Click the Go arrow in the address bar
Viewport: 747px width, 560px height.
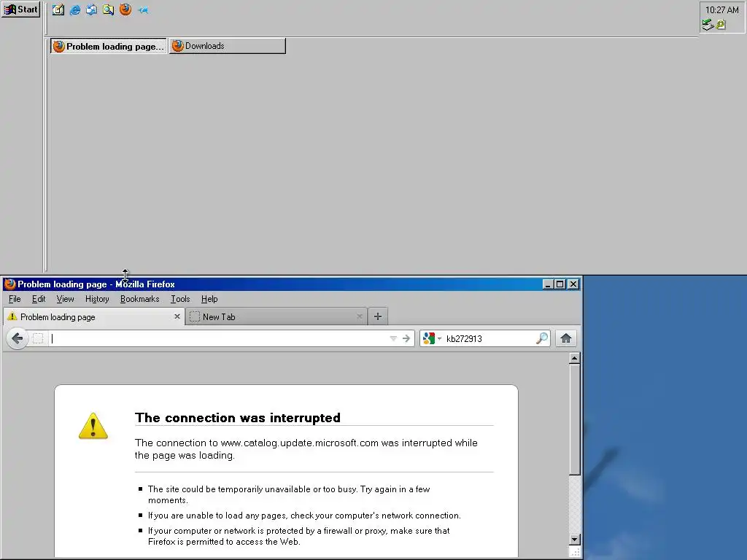tap(406, 338)
